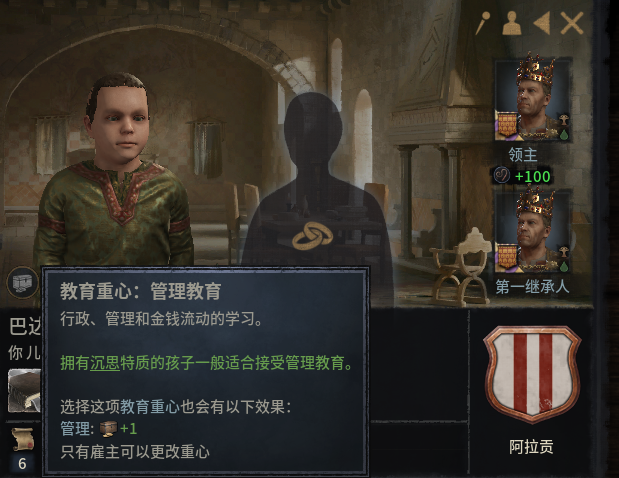This screenshot has width=619, height=478.
Task: Open character finder via the silhouette icon
Action: click(512, 23)
